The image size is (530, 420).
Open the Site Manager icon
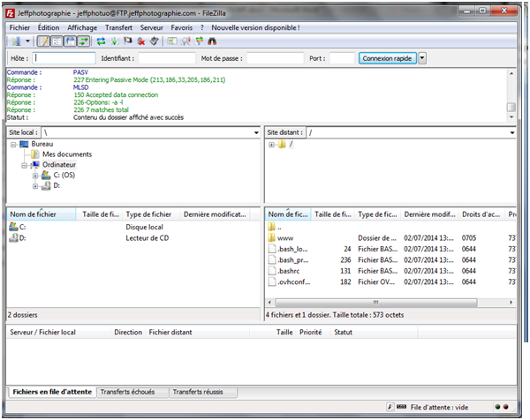[x=16, y=41]
